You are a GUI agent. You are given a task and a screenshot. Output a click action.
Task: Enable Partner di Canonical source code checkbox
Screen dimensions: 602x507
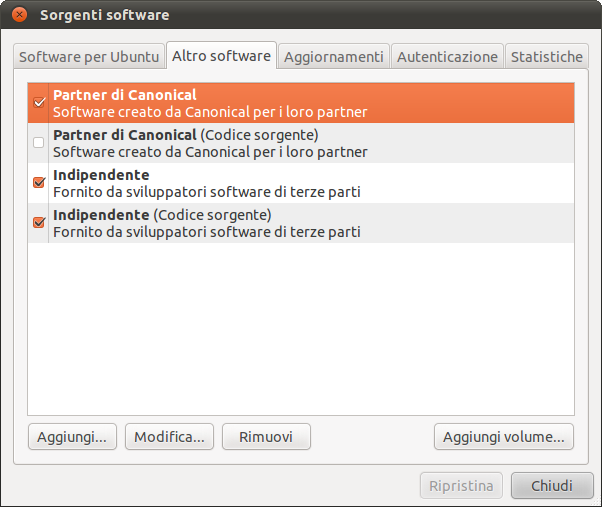39,143
